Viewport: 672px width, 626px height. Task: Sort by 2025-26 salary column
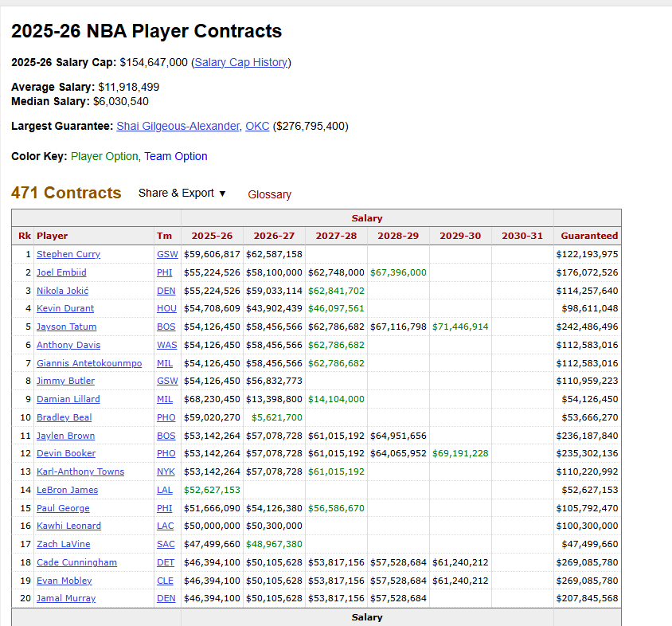(x=212, y=236)
